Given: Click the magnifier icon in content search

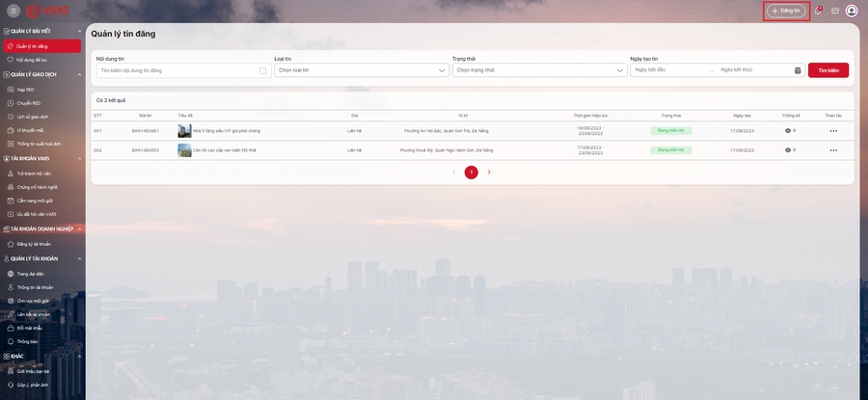Looking at the screenshot, I should pyautogui.click(x=262, y=70).
